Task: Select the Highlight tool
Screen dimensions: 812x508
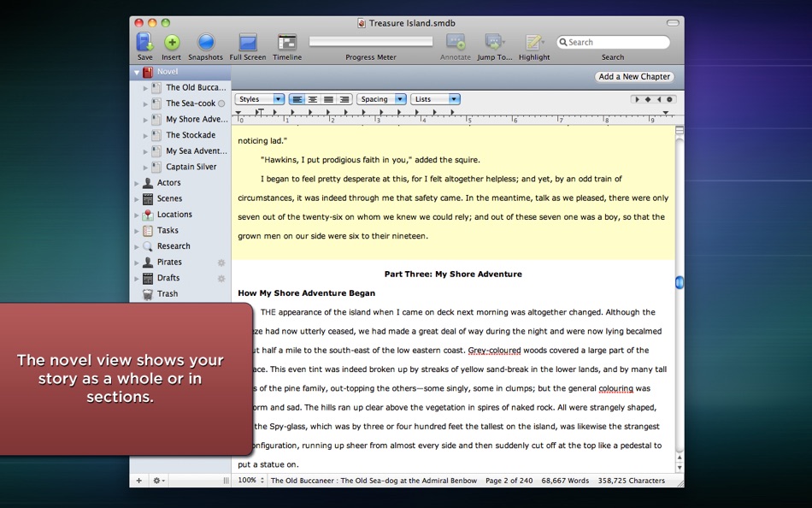Action: point(534,42)
